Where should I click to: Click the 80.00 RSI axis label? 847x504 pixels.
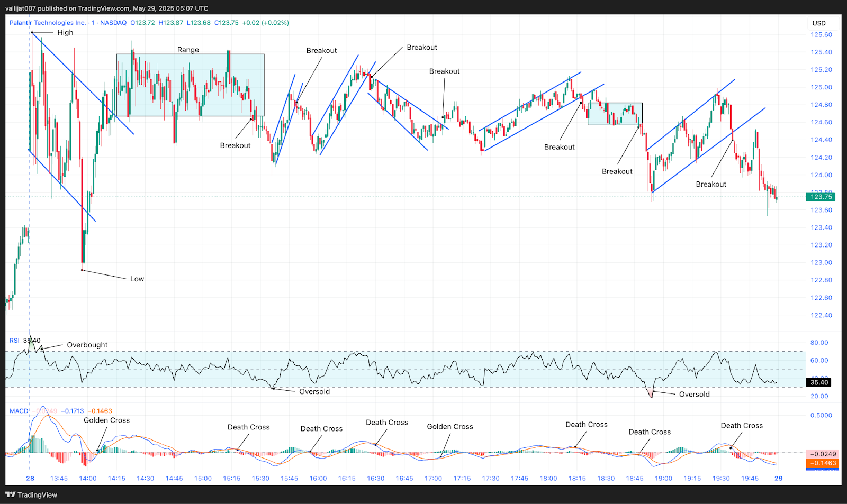click(x=819, y=343)
